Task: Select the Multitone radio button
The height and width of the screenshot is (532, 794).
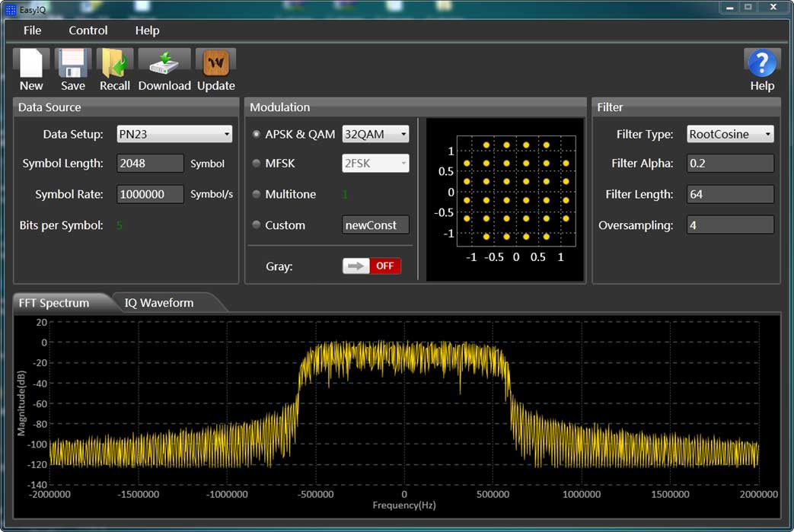Action: [x=257, y=195]
